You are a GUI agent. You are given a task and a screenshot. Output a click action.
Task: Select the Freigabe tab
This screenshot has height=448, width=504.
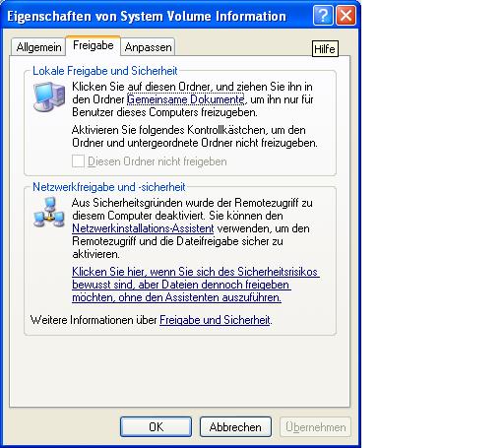tap(94, 45)
